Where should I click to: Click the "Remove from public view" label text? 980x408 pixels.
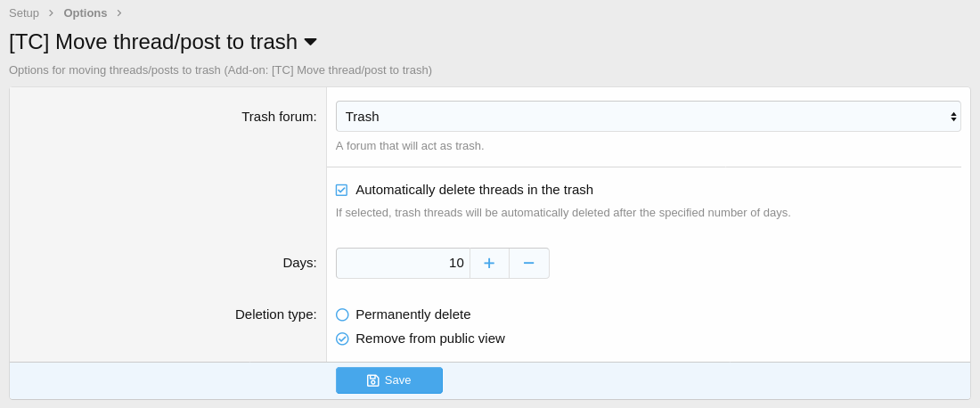coord(429,339)
